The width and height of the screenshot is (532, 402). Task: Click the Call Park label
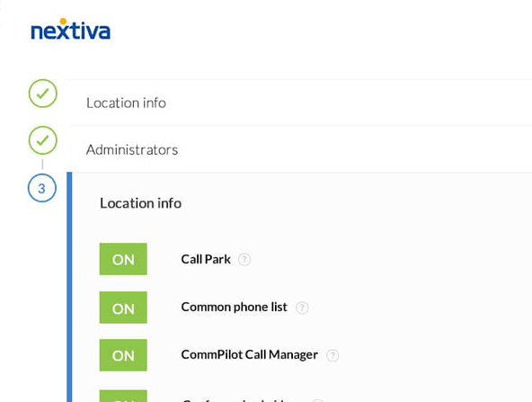pyautogui.click(x=206, y=259)
